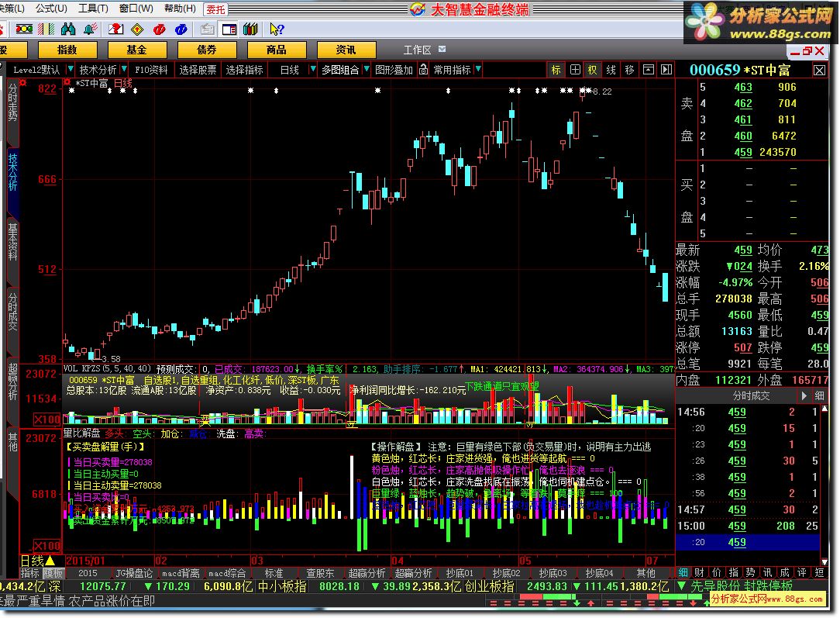
Task: Click the tick list scrollbar down arrow
Action: (x=825, y=561)
